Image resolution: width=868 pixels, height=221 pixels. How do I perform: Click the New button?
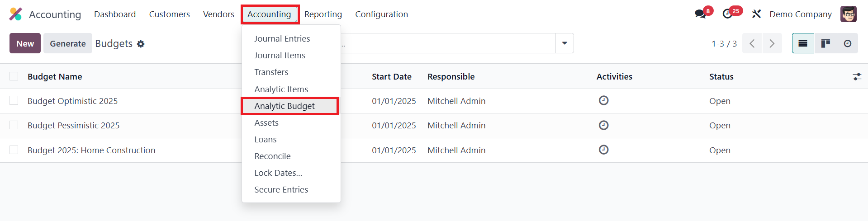pos(25,43)
